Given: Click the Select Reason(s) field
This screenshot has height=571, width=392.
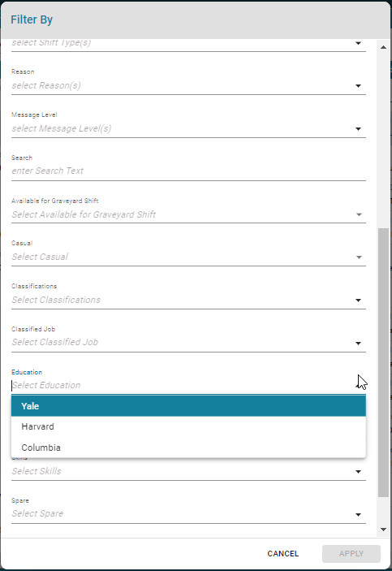Looking at the screenshot, I should tap(188, 85).
